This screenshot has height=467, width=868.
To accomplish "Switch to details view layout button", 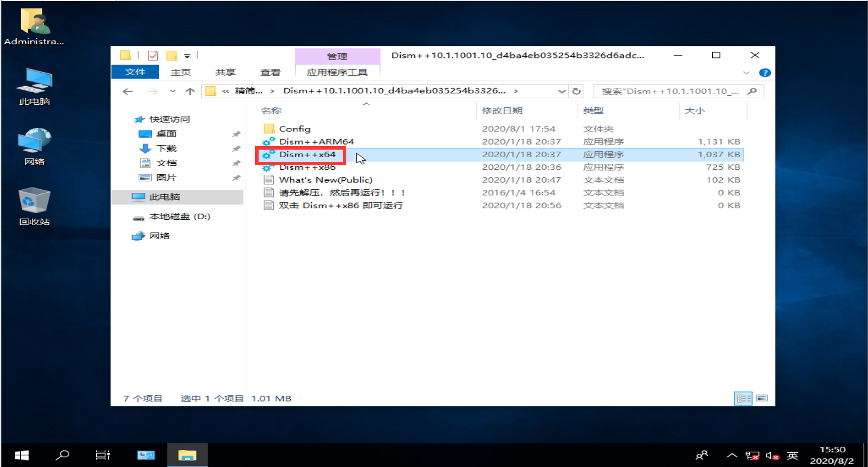I will [x=743, y=398].
